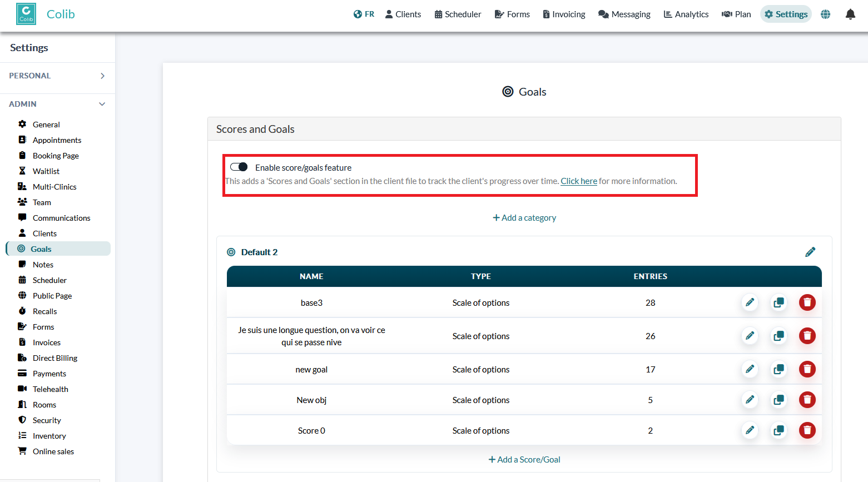Open the notifications bell

pos(850,14)
